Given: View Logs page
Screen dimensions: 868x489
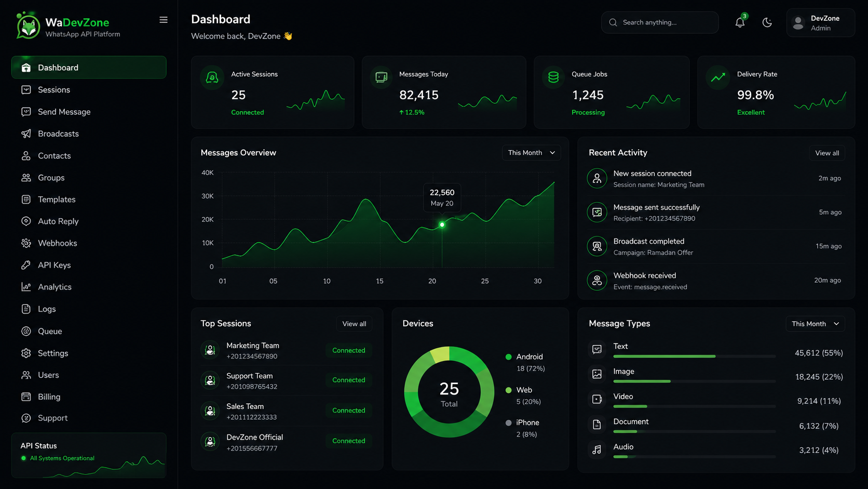Looking at the screenshot, I should click(89, 309).
